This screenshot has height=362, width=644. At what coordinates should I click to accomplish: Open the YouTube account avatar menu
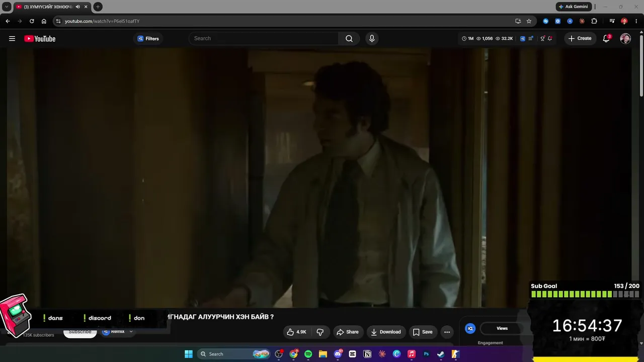pos(625,39)
